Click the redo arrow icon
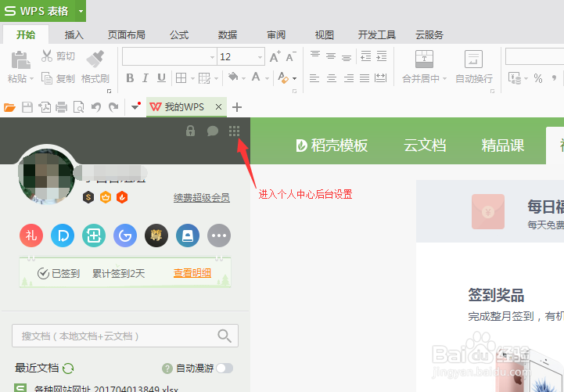The width and height of the screenshot is (564, 392). coord(113,107)
